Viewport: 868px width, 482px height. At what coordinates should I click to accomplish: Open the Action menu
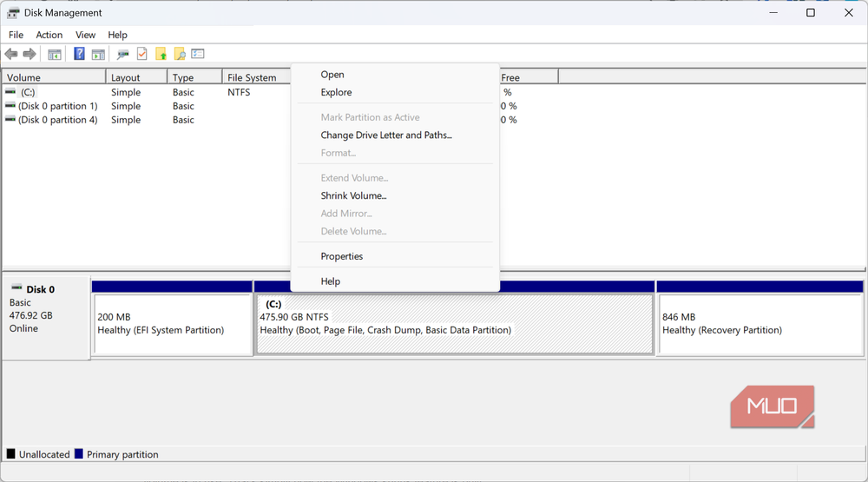coord(49,35)
